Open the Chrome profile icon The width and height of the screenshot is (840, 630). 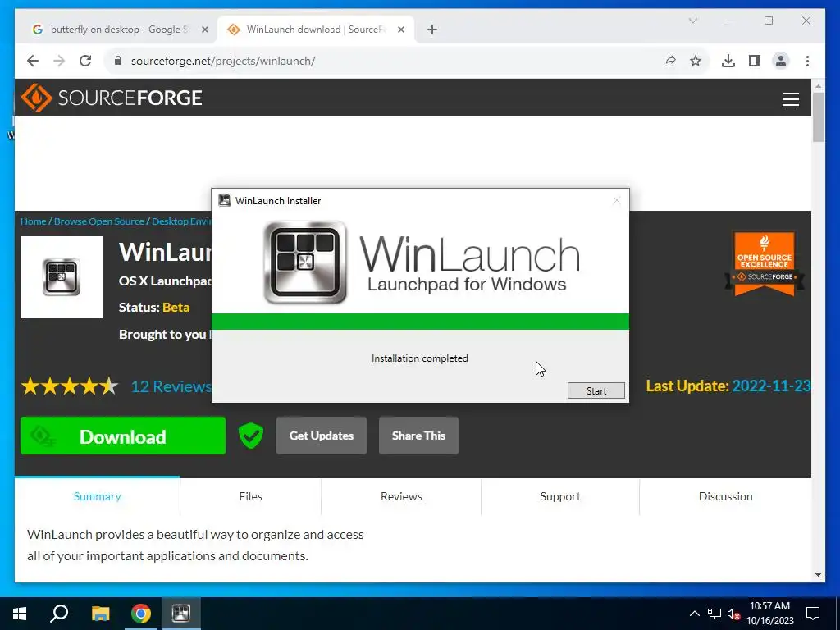click(x=781, y=61)
